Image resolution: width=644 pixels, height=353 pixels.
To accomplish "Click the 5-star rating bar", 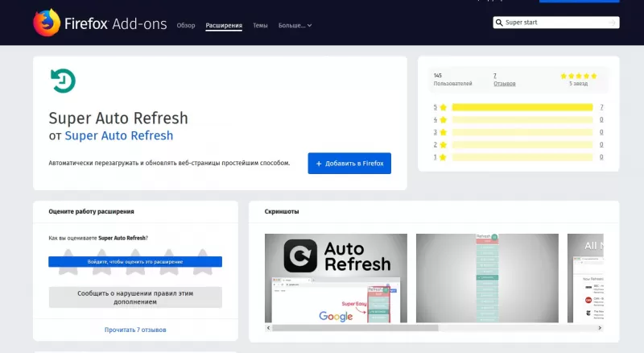I will pyautogui.click(x=522, y=107).
